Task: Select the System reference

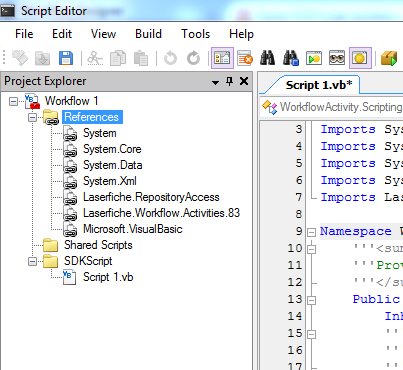Action: point(100,133)
